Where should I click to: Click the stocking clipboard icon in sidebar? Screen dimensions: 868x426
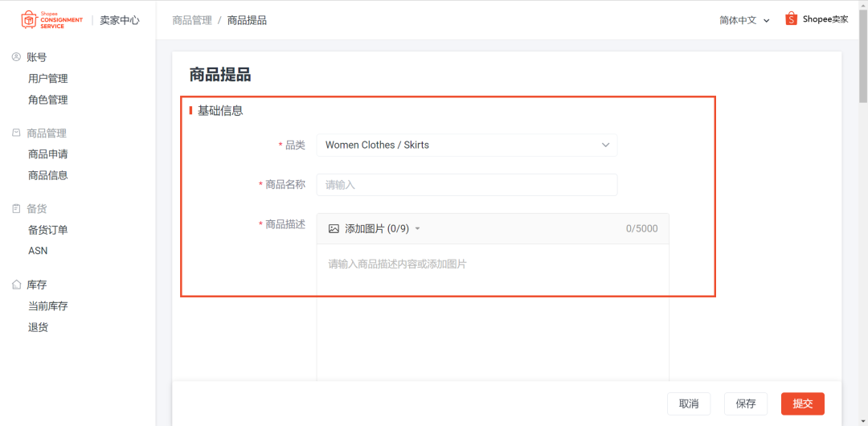pos(16,208)
